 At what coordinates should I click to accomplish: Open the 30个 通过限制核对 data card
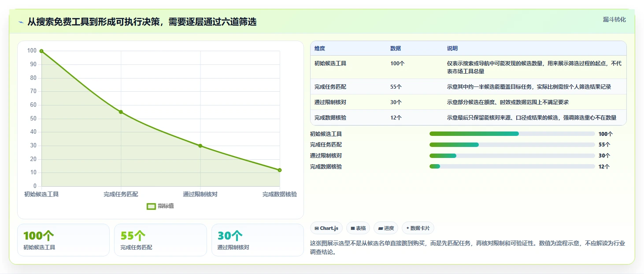[x=258, y=240]
